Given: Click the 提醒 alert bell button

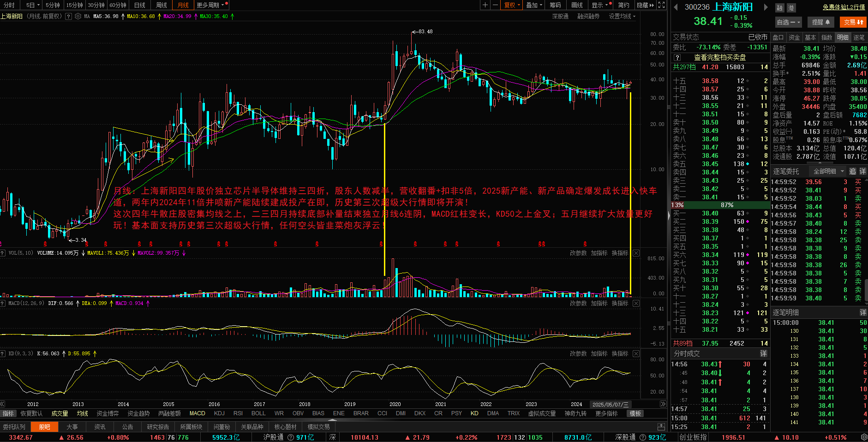Looking at the screenshot, I should coord(821,22).
